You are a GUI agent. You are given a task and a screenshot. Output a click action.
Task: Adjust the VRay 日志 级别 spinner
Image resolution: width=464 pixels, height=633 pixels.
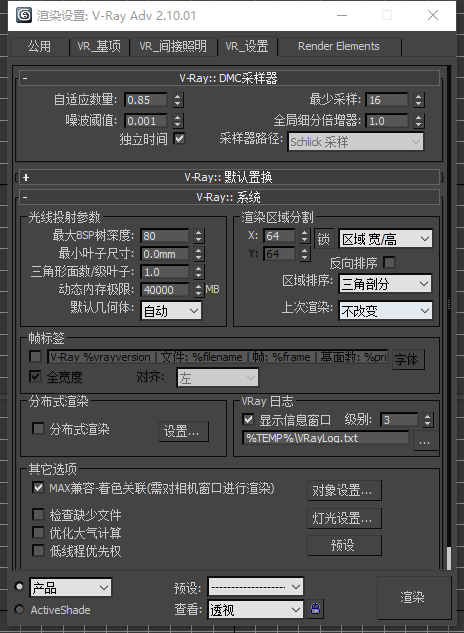click(x=428, y=420)
